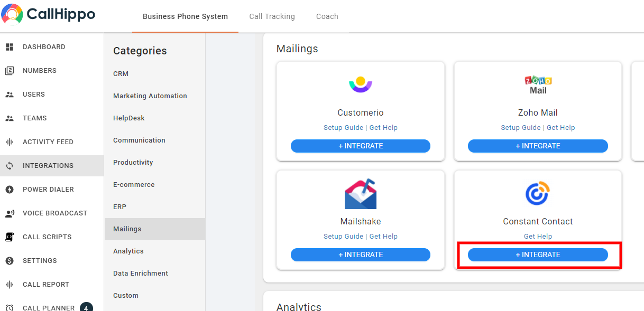Screen dimensions: 644x311
Task: Open Mailshake Setup Guide
Action: [x=343, y=237]
